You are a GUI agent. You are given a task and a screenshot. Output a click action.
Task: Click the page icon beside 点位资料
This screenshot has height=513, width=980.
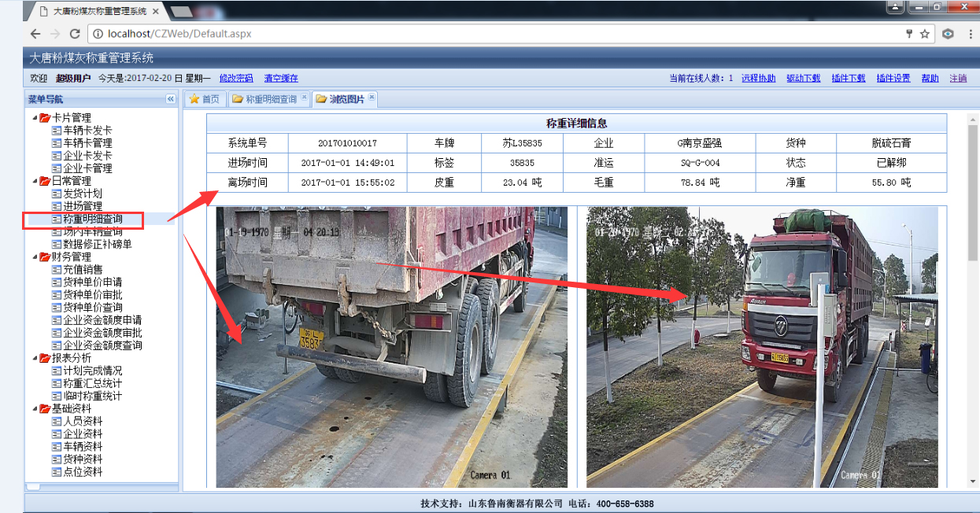(57, 471)
